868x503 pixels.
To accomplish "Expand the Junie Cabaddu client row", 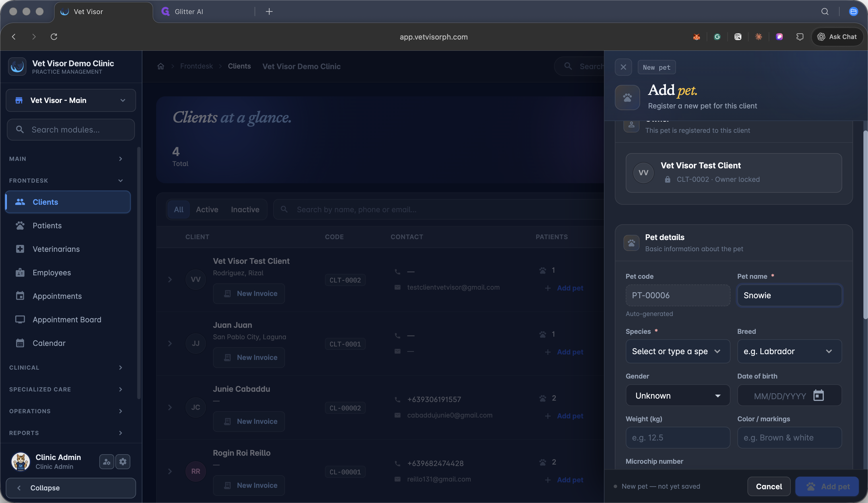I will point(170,407).
